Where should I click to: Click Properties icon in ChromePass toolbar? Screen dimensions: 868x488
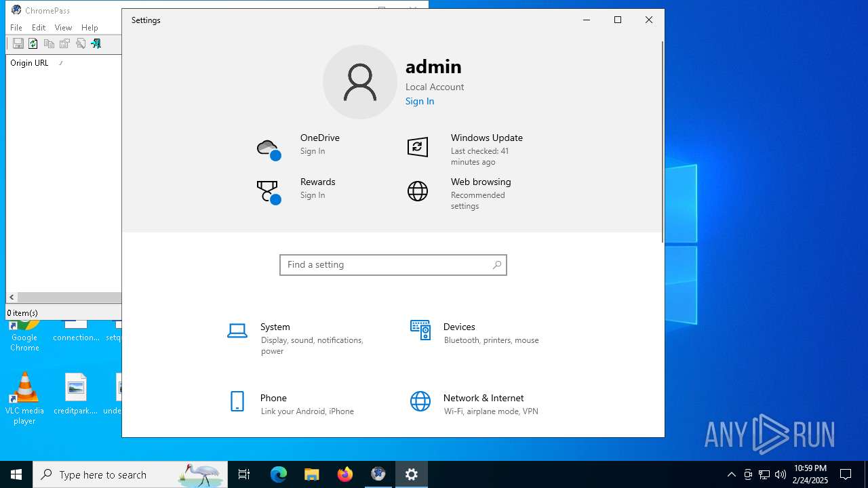64,43
